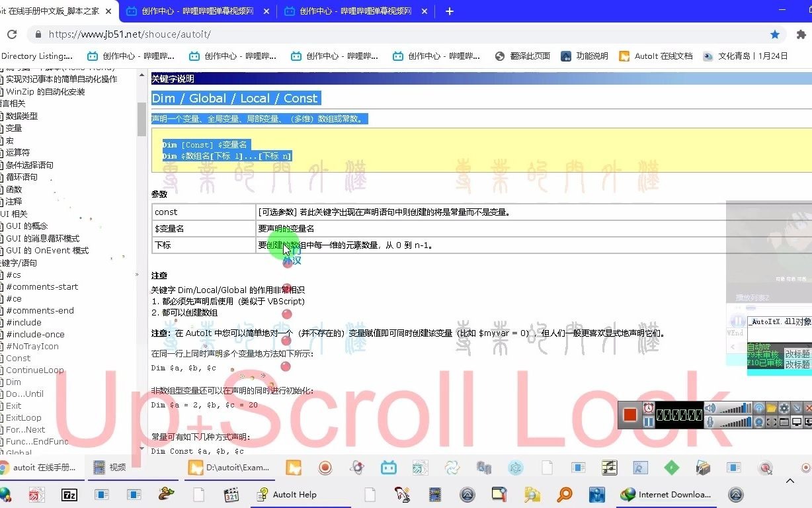Click the browser address bar
This screenshot has height=508, width=812.
click(x=264, y=34)
